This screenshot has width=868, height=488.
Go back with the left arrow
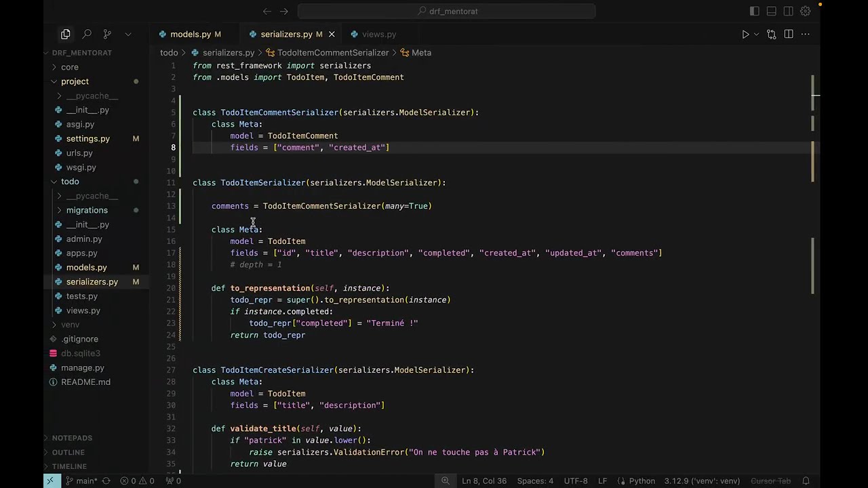[x=267, y=11]
